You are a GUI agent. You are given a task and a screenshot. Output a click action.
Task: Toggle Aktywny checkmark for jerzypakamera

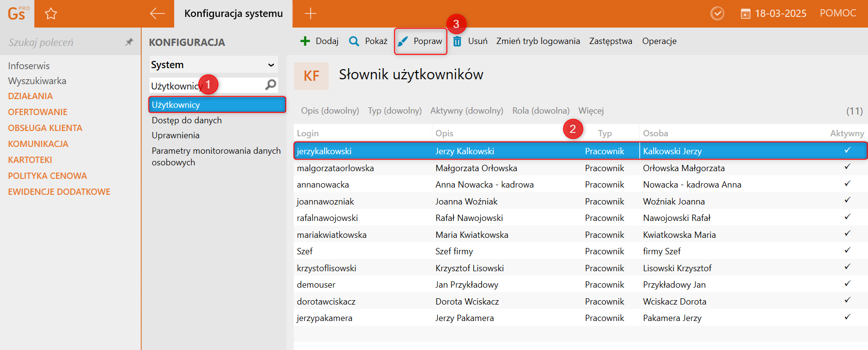click(847, 317)
